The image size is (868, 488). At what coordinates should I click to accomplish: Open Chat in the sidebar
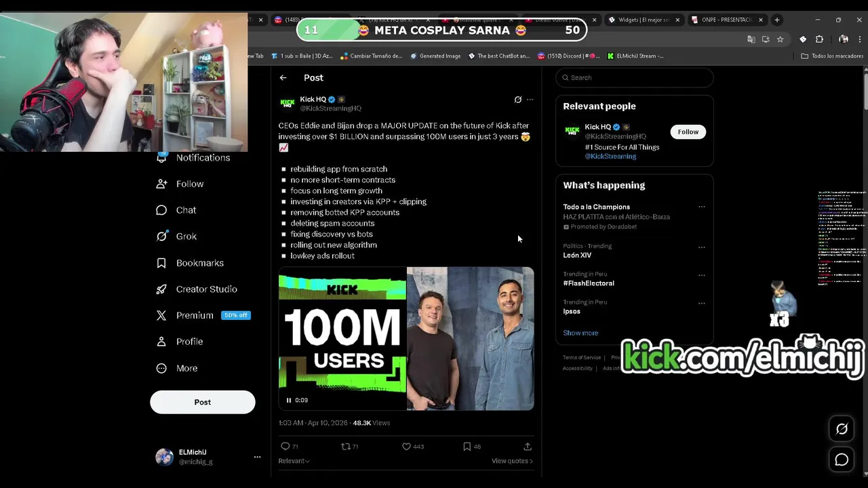[176, 210]
